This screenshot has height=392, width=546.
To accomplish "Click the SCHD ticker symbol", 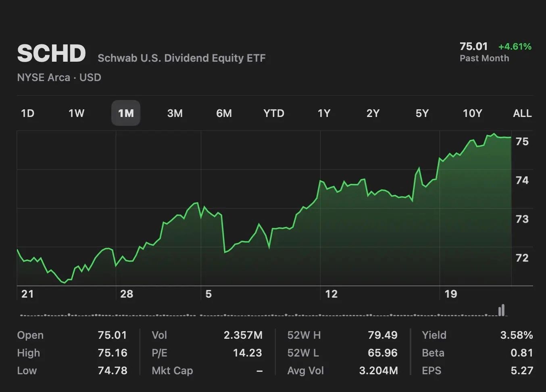I will (51, 53).
